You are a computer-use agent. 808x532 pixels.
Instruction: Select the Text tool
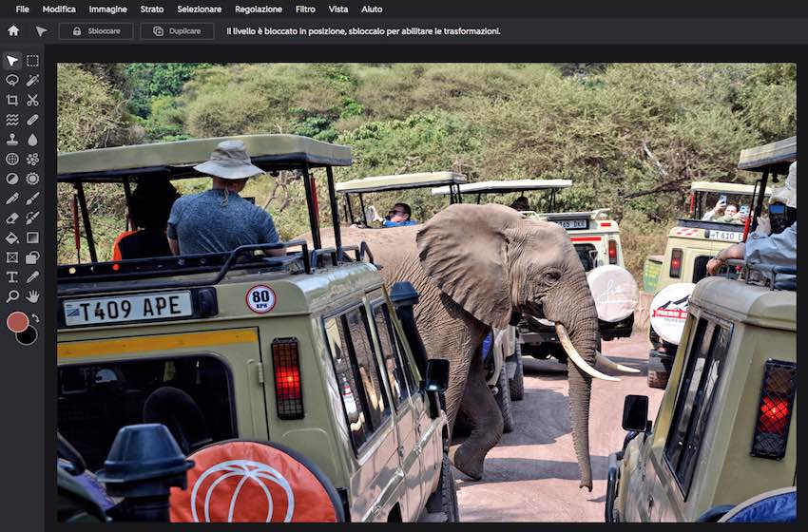11,277
